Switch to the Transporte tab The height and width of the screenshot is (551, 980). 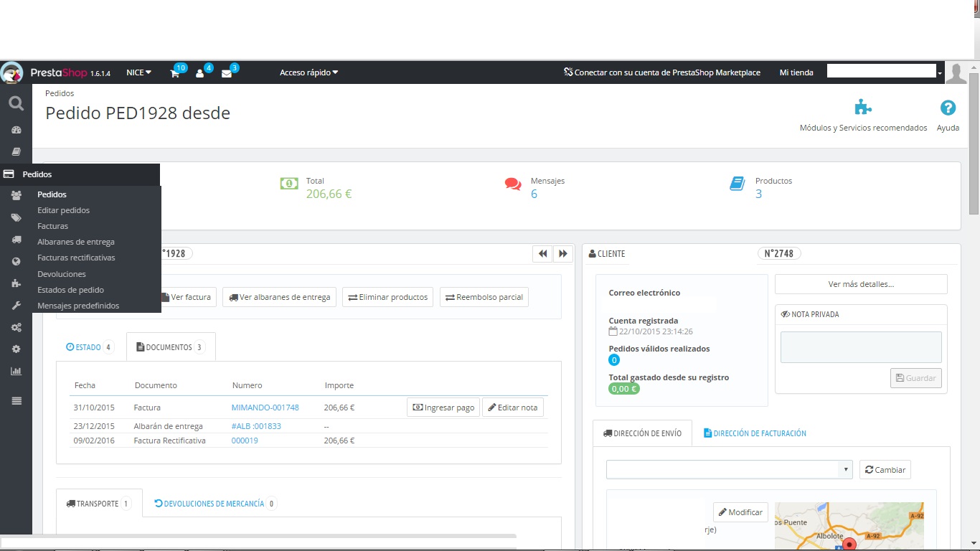[x=99, y=504]
